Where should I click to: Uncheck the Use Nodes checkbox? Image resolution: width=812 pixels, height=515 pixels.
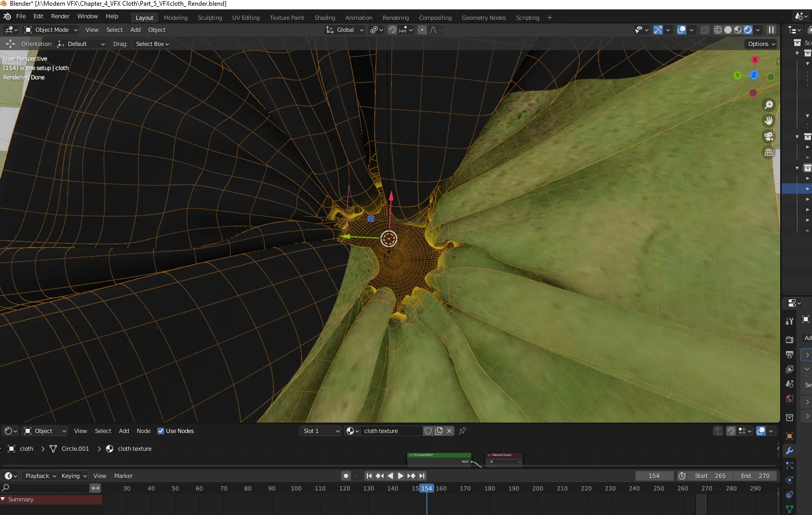click(x=161, y=431)
